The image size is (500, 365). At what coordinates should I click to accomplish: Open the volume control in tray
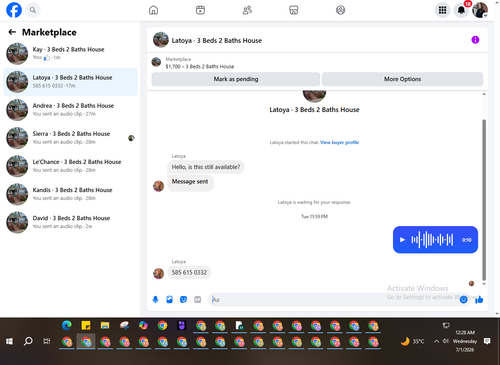[446, 341]
